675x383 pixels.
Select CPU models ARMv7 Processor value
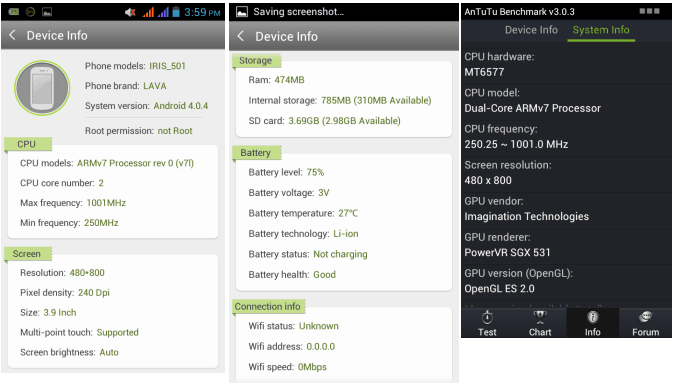136,163
